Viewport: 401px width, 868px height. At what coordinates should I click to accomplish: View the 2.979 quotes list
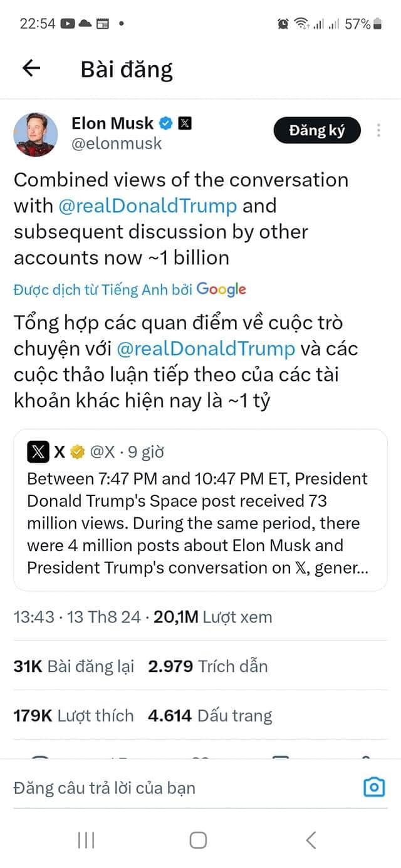click(208, 666)
